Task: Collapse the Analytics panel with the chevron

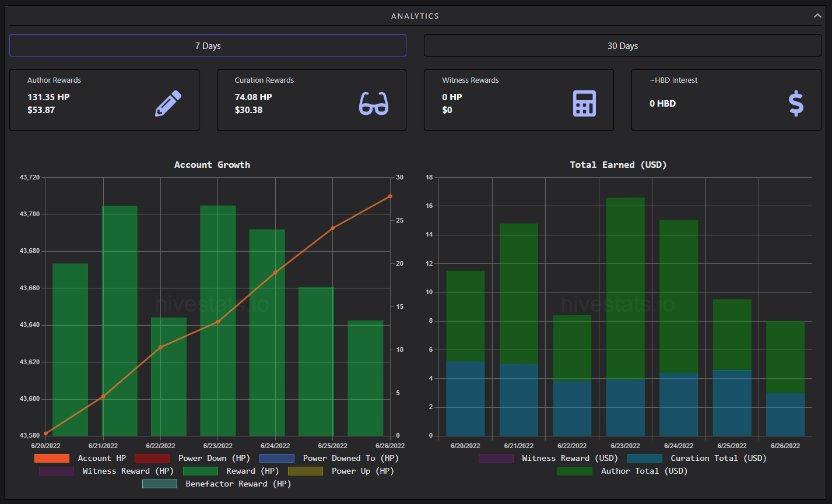Action: pyautogui.click(x=817, y=16)
